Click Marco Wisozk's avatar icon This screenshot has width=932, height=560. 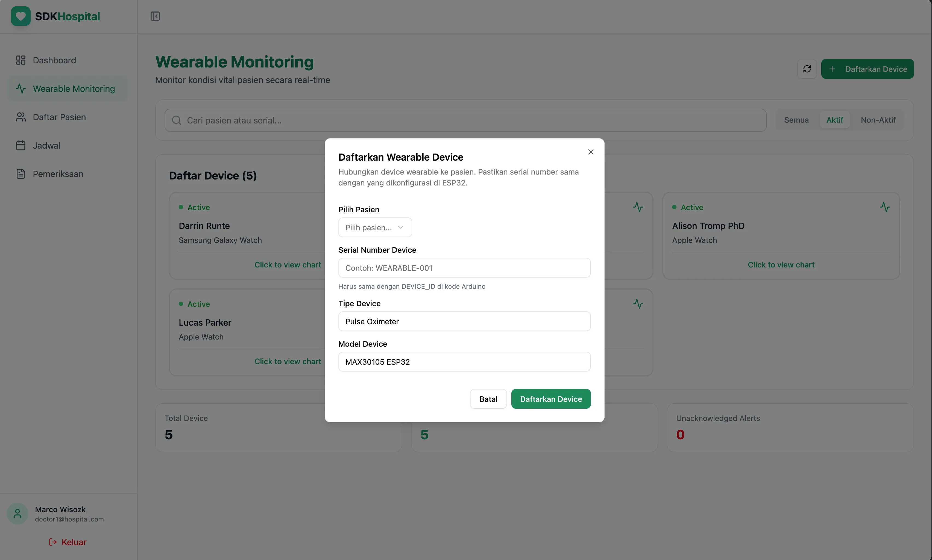click(x=17, y=513)
